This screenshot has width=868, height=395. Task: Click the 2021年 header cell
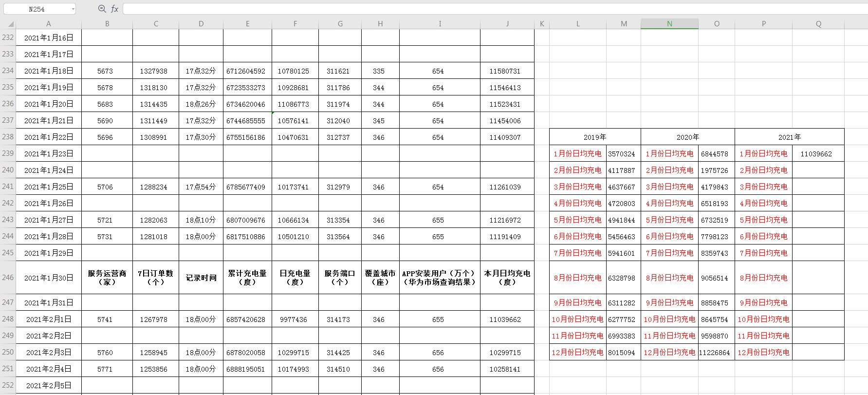[790, 137]
